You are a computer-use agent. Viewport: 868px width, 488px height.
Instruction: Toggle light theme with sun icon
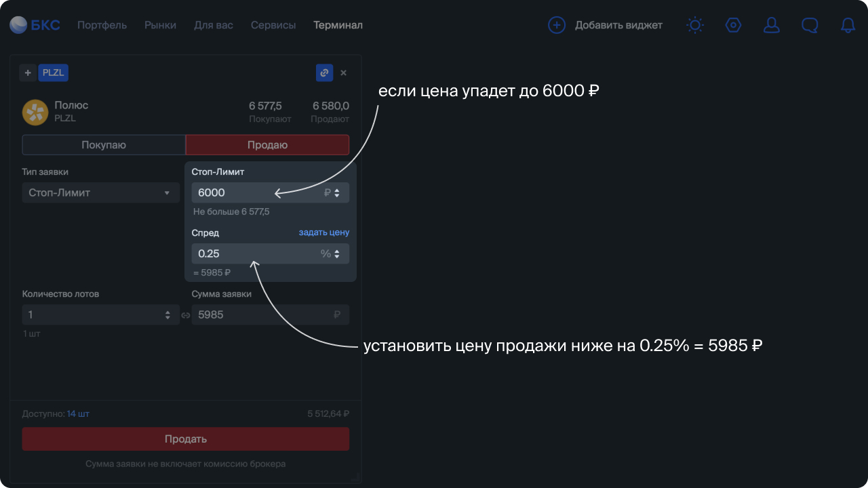695,25
